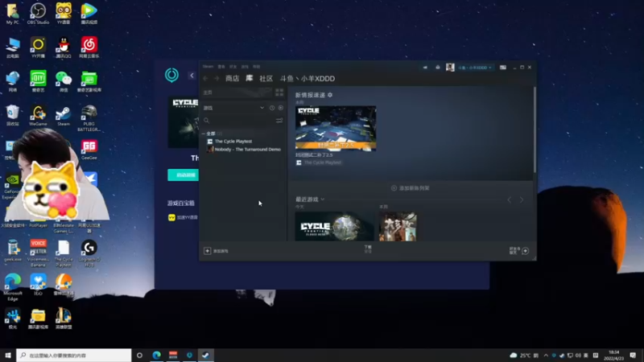Open the PUBG BATTLEGROUNDS desktop shortcut
Screen dimensions: 644x362
click(x=89, y=118)
